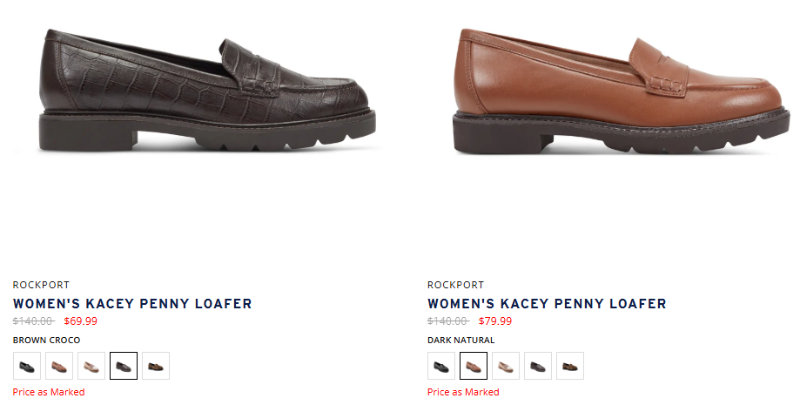800x405 pixels.
Task: Pick beige swatch under the Dark Natural loafer
Action: [506, 366]
